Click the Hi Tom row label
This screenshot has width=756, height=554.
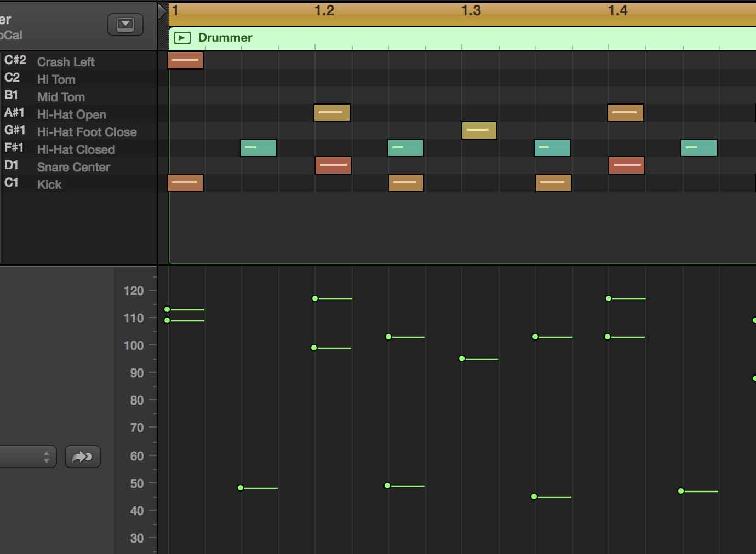pyautogui.click(x=56, y=79)
